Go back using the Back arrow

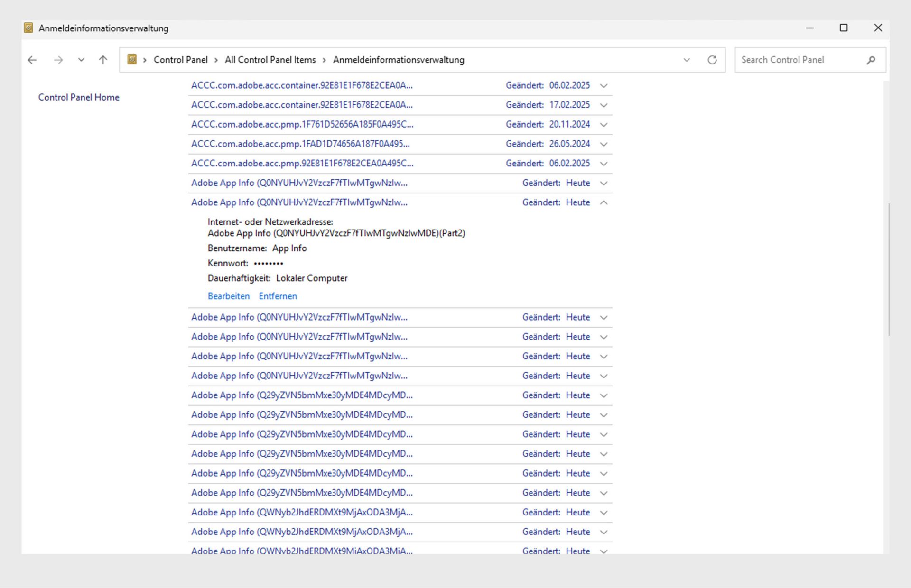tap(32, 60)
